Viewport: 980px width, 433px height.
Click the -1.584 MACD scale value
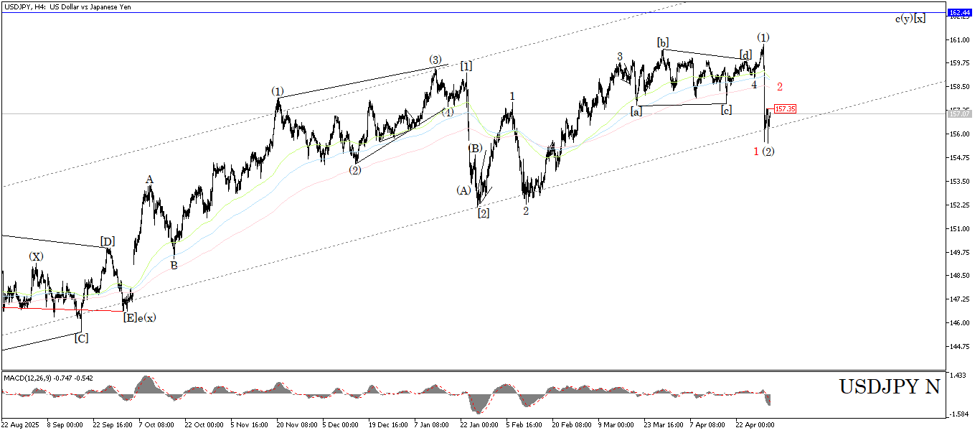click(958, 414)
